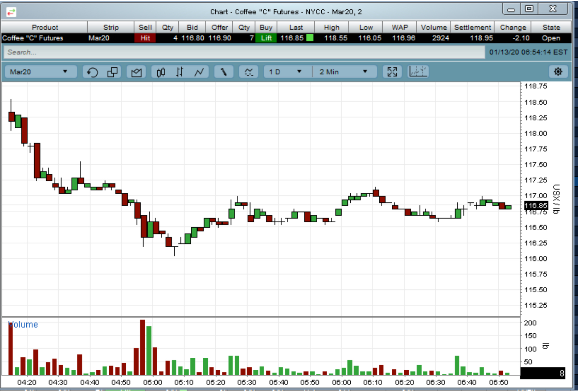Select the drawing pencil tool
The width and height of the screenshot is (578, 392).
coord(224,72)
